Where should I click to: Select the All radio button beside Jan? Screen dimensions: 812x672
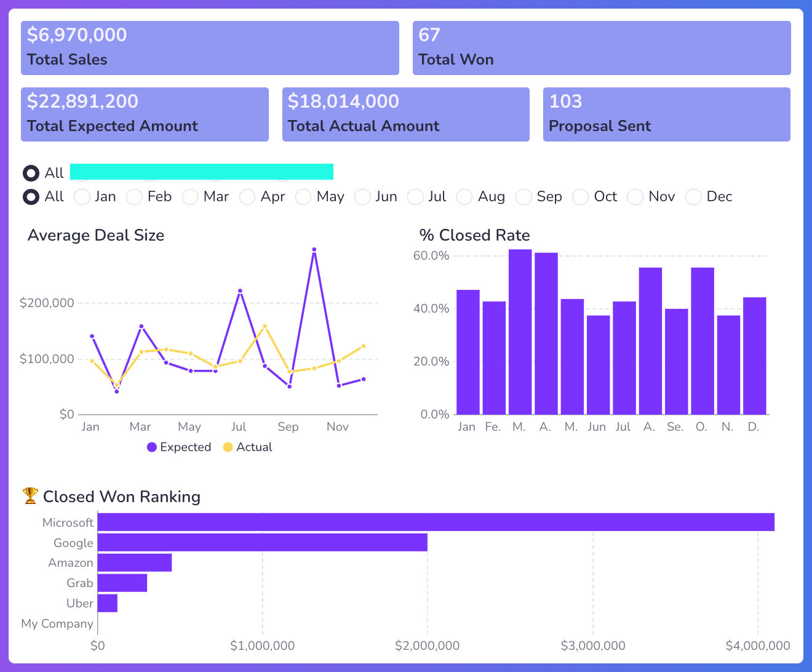(31, 197)
